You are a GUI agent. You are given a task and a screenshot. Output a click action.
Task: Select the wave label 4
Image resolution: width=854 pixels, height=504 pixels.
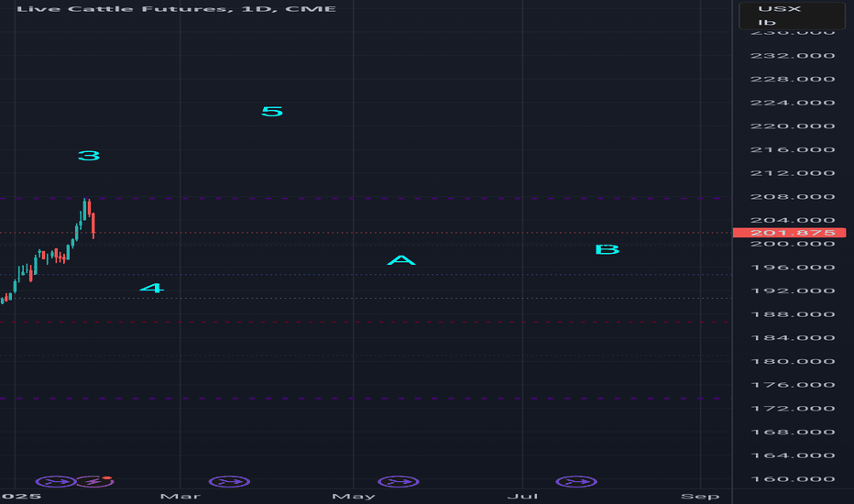click(x=152, y=289)
